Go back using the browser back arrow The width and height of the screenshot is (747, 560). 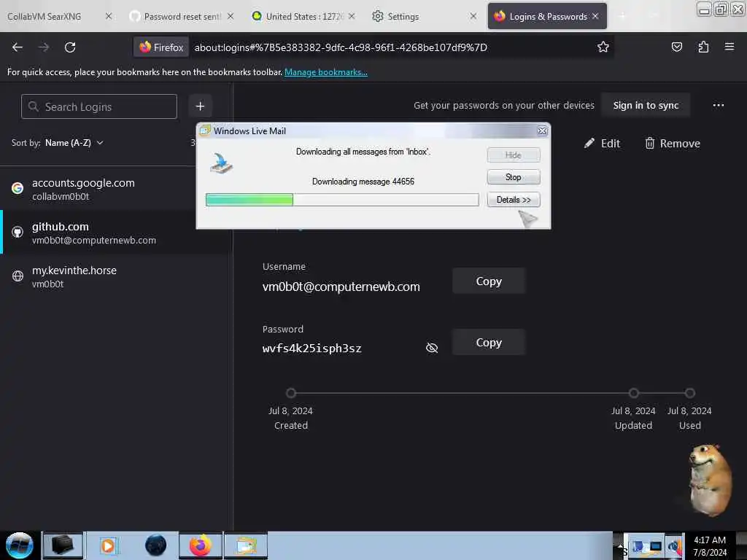[18, 47]
